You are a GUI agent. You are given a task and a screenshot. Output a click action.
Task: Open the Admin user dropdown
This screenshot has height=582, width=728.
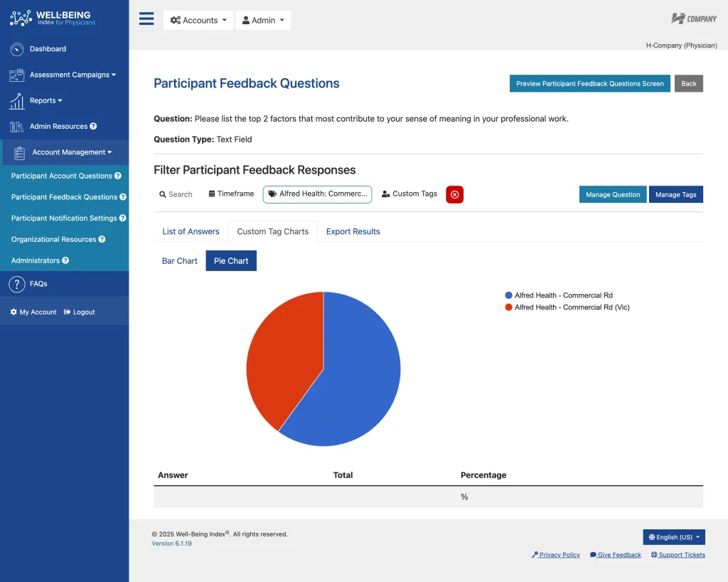tap(263, 21)
